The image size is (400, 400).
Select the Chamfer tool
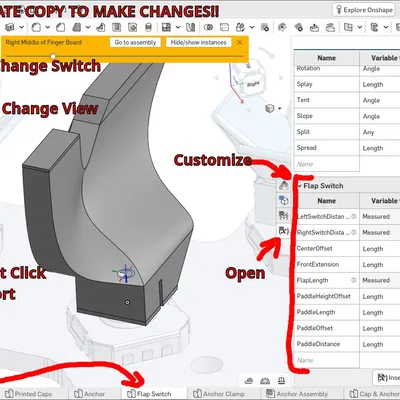tap(60, 27)
